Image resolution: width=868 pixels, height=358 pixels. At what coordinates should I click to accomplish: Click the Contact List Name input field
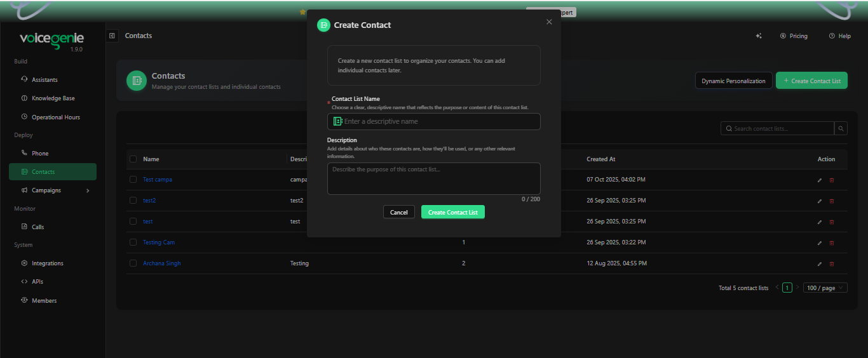[x=438, y=122]
